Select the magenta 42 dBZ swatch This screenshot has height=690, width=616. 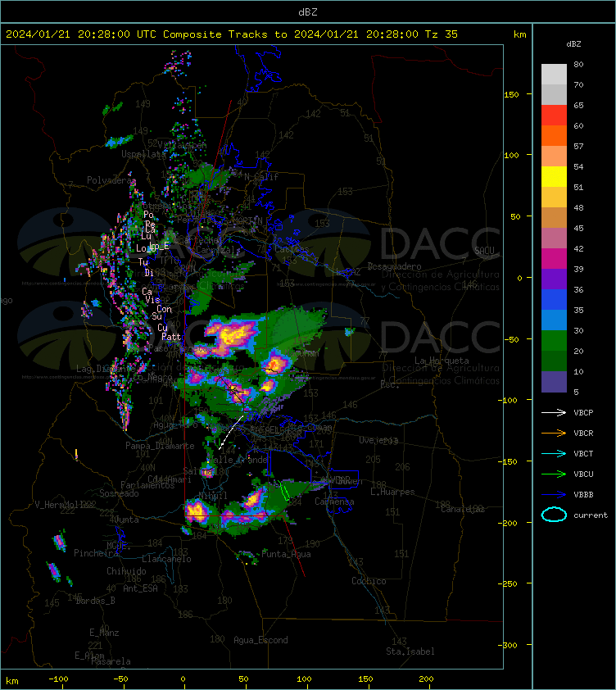click(x=554, y=258)
